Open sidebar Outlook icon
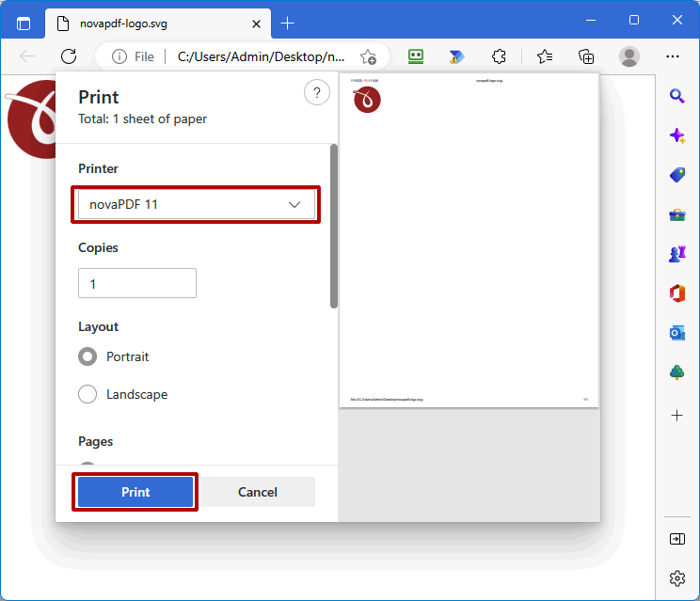Screen dimensions: 700x601 click(x=677, y=333)
